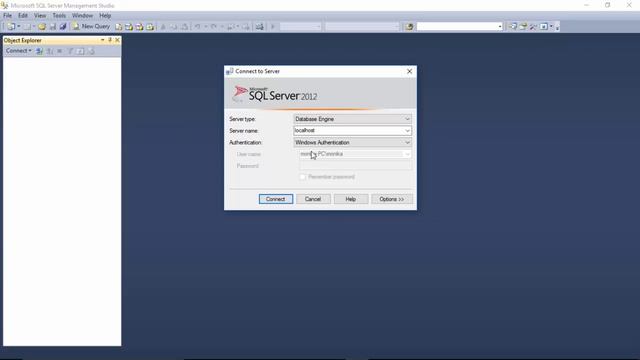
Task: Click the Undo icon in the toolbar
Action: pyautogui.click(x=198, y=27)
